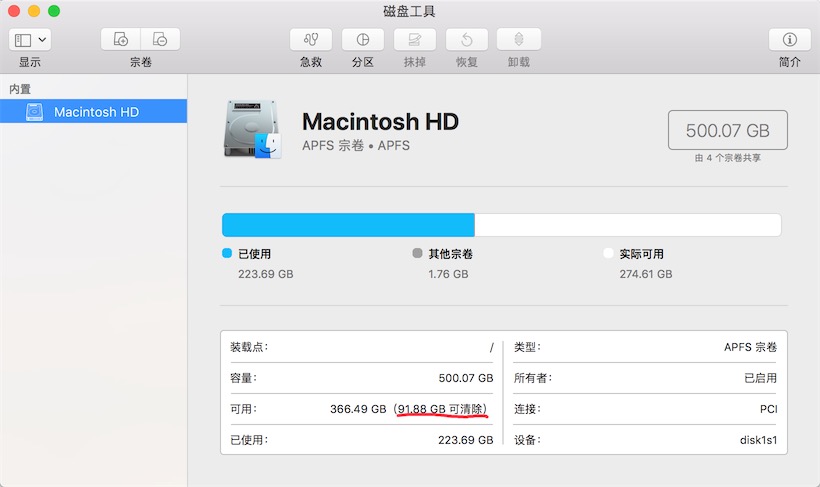Run First Aid (急救) on the disk
Viewport: 820px width, 487px height.
311,40
